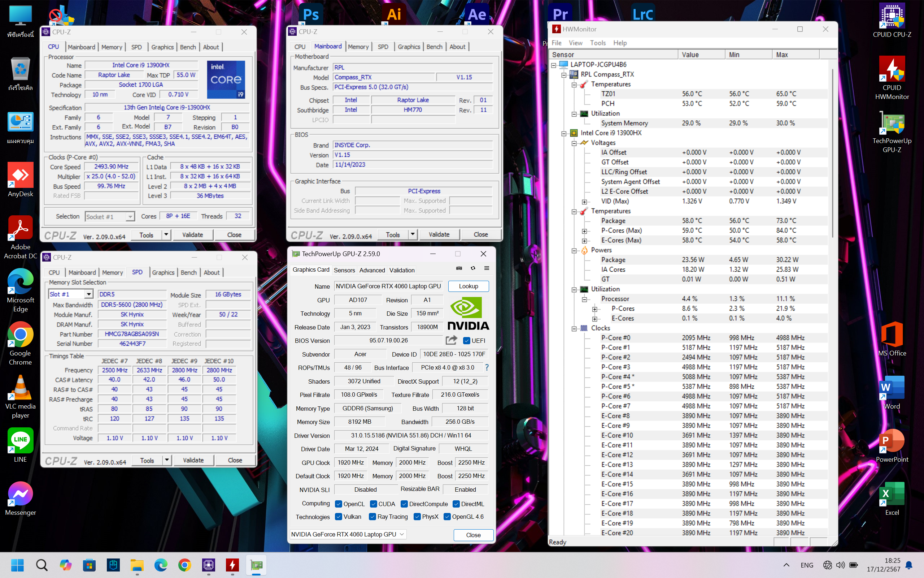The image size is (924, 578).
Task: Click Max column header in HWMonitor
Action: [796, 55]
